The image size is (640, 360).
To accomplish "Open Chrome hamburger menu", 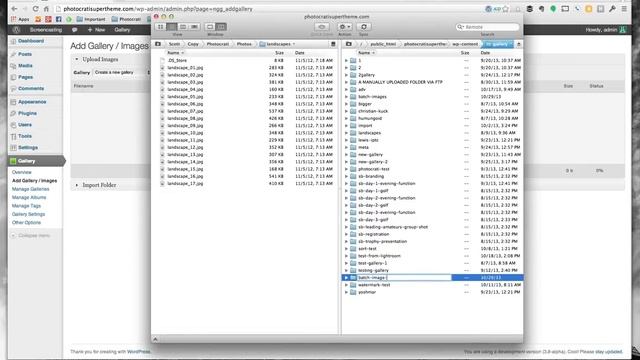I will tap(624, 9).
